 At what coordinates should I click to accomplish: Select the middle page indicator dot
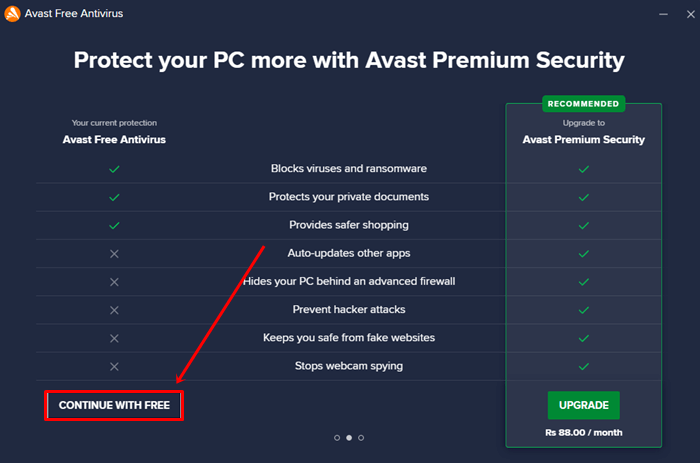pyautogui.click(x=348, y=437)
